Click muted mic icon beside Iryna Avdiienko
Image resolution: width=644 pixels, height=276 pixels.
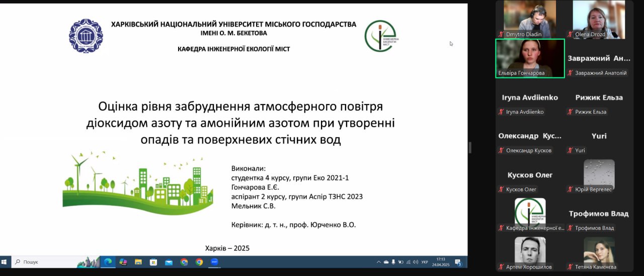click(x=501, y=112)
